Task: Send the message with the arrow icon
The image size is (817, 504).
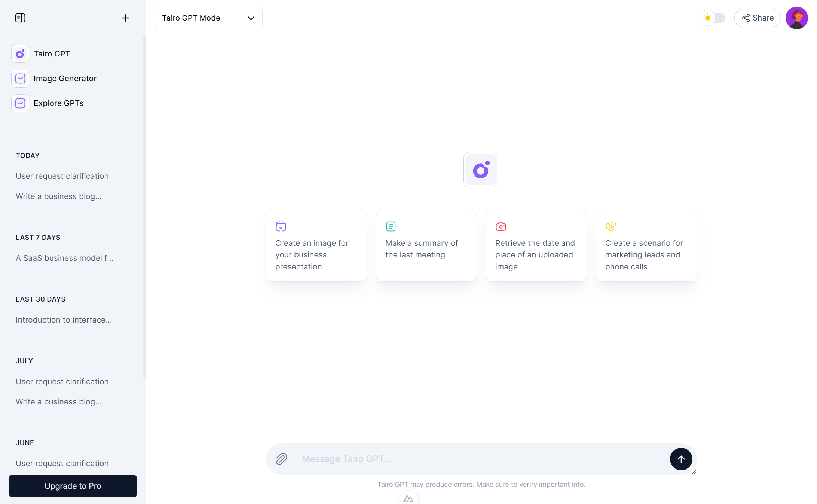Action: pos(681,459)
